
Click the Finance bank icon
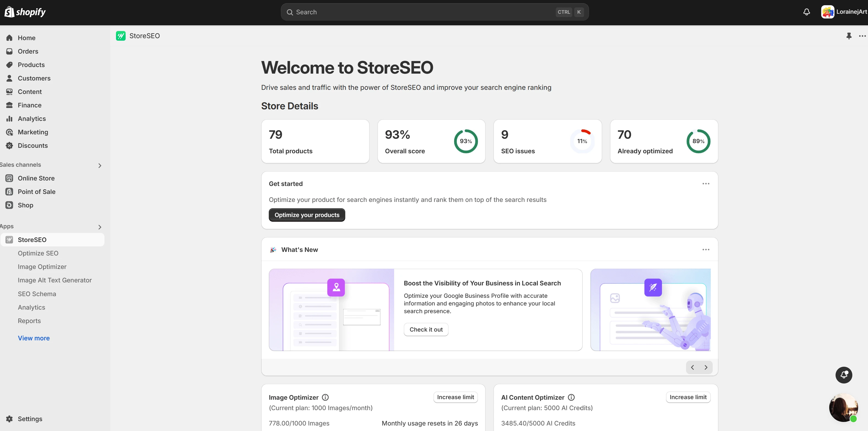pyautogui.click(x=9, y=105)
